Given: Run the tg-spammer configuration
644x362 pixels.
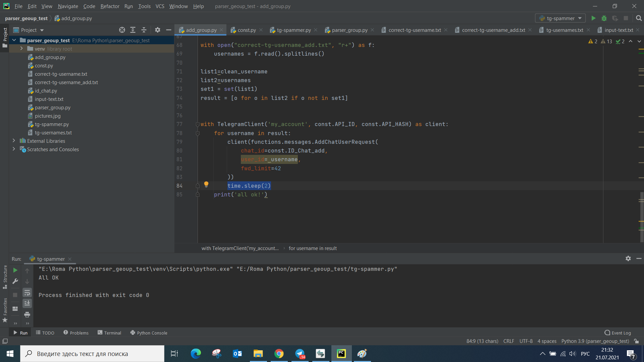Looking at the screenshot, I should pos(593,18).
